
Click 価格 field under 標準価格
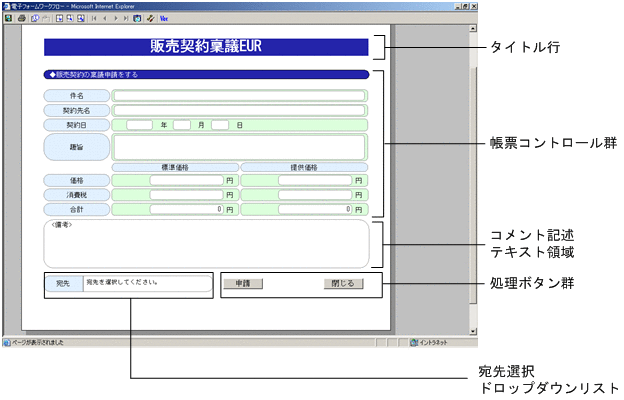click(187, 180)
